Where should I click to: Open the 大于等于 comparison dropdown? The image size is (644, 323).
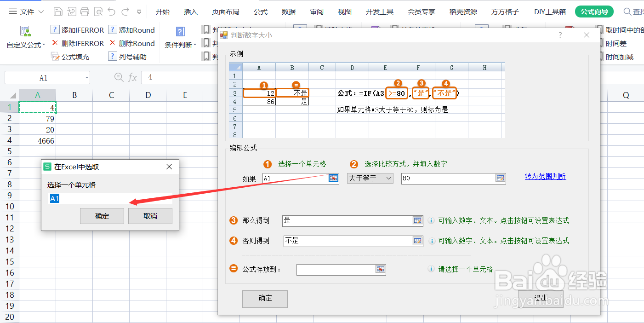[370, 178]
